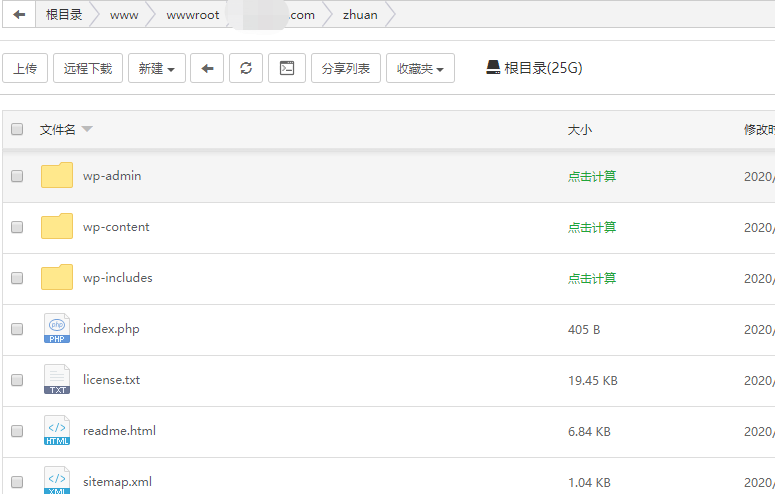Open the 收藏夹 dropdown menu
Viewport: 775px width, 494px height.
[x=420, y=69]
